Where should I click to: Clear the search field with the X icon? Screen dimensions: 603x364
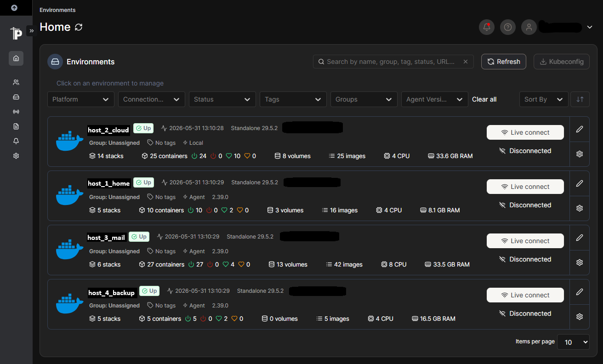tap(466, 62)
